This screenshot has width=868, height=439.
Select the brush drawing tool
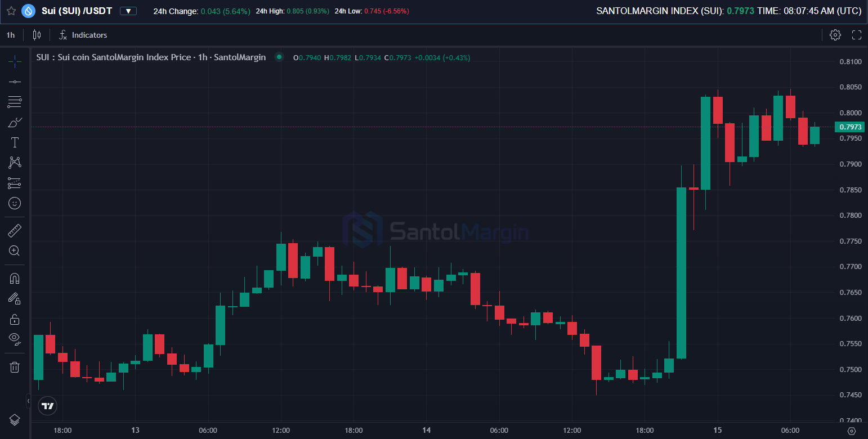(x=15, y=122)
